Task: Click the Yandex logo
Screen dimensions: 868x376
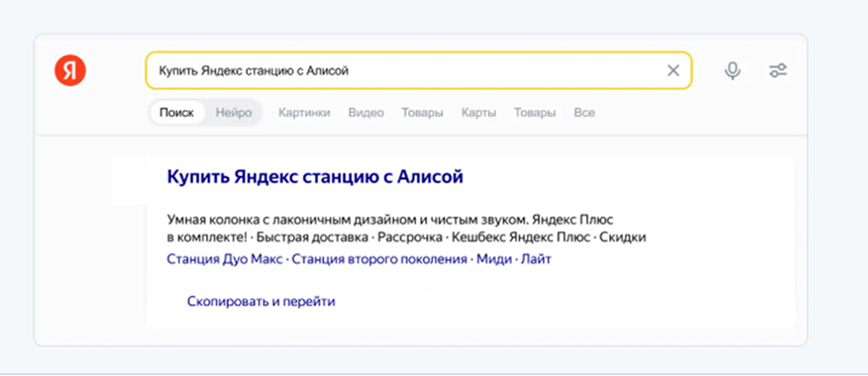Action: (70, 71)
